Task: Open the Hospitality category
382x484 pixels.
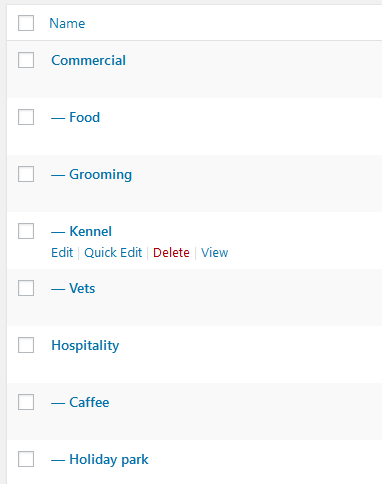Action: [85, 346]
